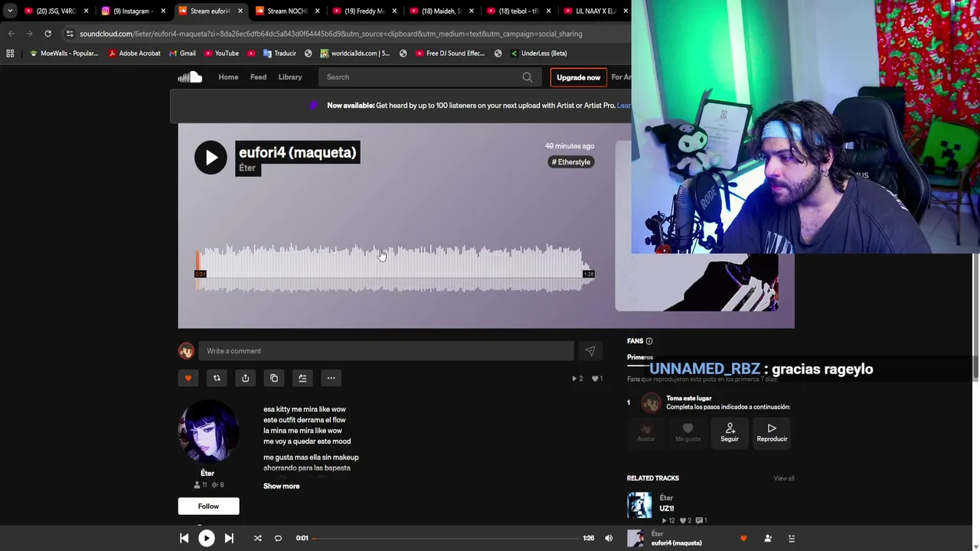The height and width of the screenshot is (551, 980).
Task: Click the track artwork on the right of the waveform
Action: (x=697, y=282)
